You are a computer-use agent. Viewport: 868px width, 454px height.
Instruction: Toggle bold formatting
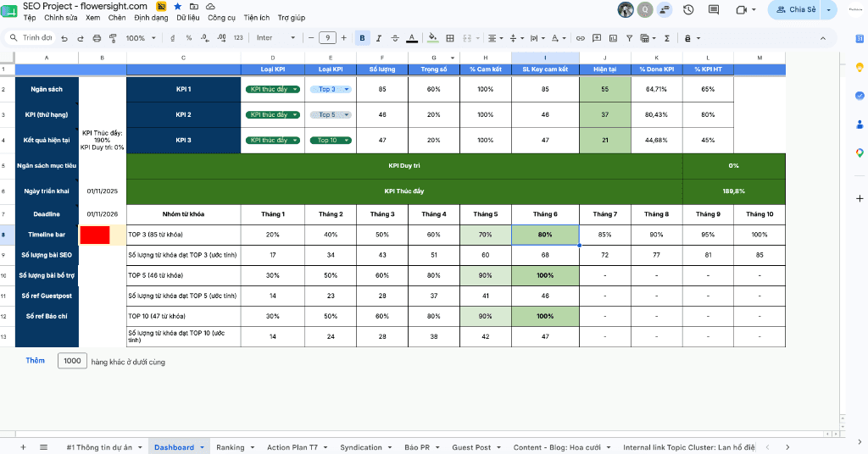[x=362, y=38]
